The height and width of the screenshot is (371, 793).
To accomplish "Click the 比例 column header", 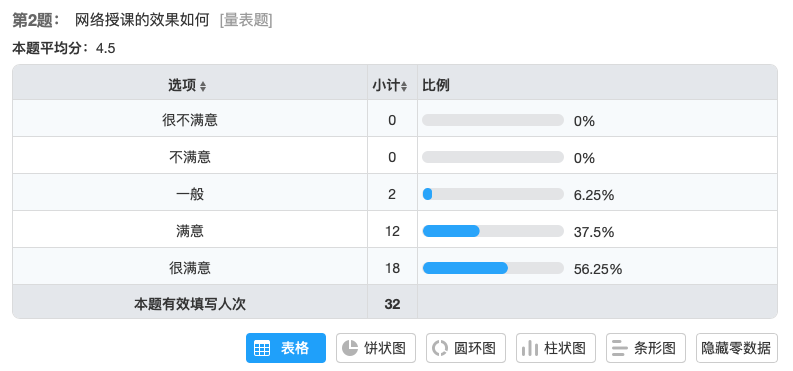I will pyautogui.click(x=436, y=86).
